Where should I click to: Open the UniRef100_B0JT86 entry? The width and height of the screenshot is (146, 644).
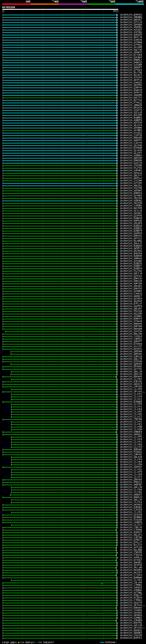coord(131,72)
